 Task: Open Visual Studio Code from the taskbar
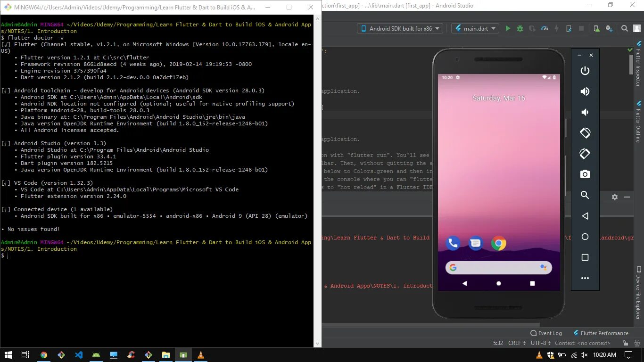[x=79, y=355]
